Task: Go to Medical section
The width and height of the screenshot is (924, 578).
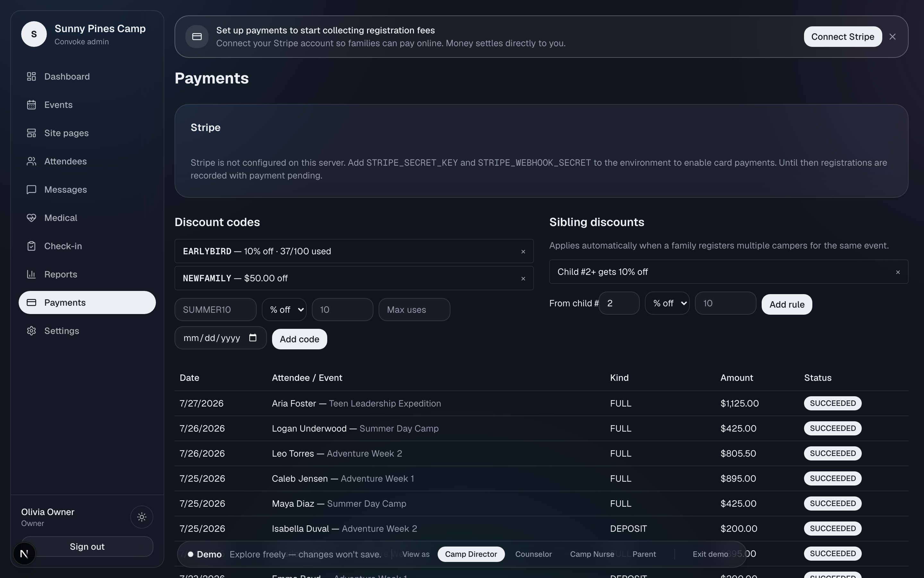Action: click(x=87, y=218)
